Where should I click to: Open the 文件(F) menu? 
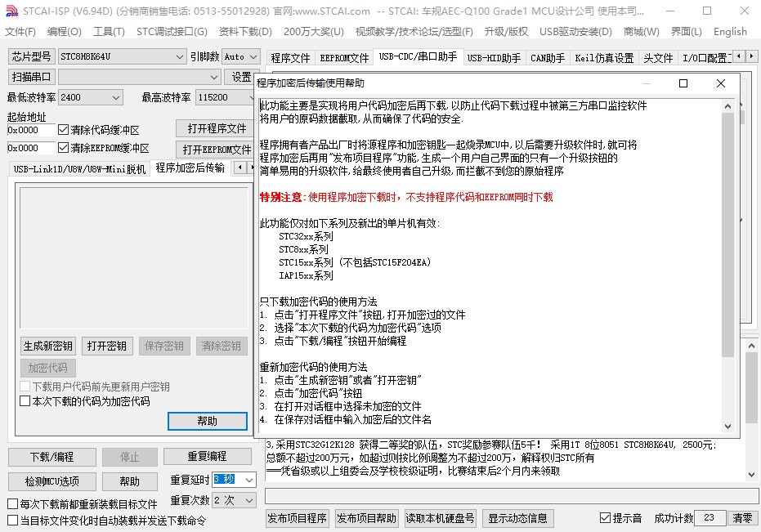point(20,32)
